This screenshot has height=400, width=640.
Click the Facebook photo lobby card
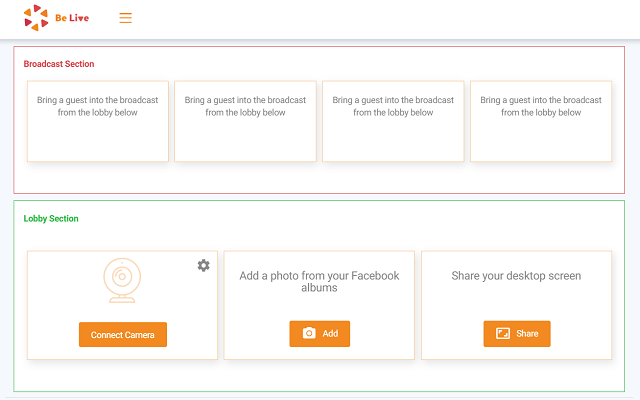coord(319,305)
